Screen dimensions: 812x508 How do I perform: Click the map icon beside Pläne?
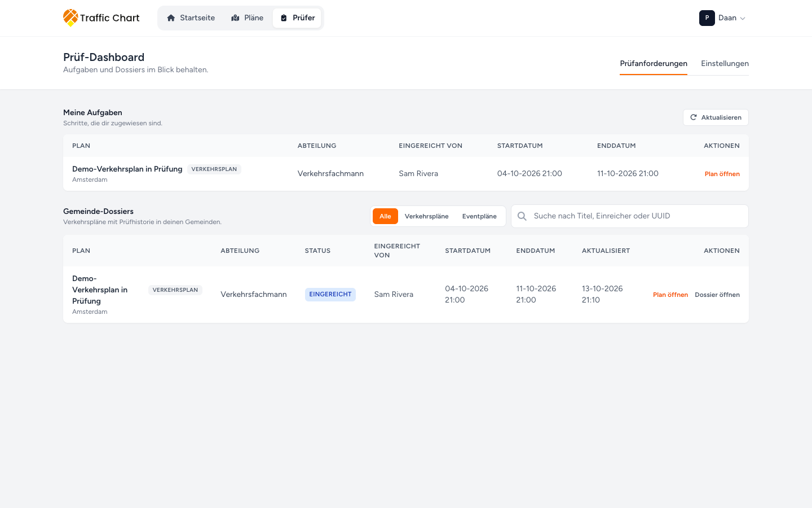pos(235,18)
